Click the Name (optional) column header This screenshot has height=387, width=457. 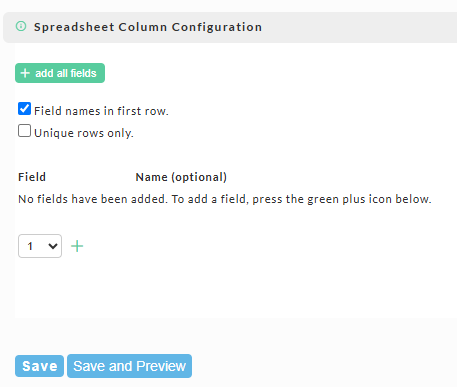pyautogui.click(x=181, y=177)
